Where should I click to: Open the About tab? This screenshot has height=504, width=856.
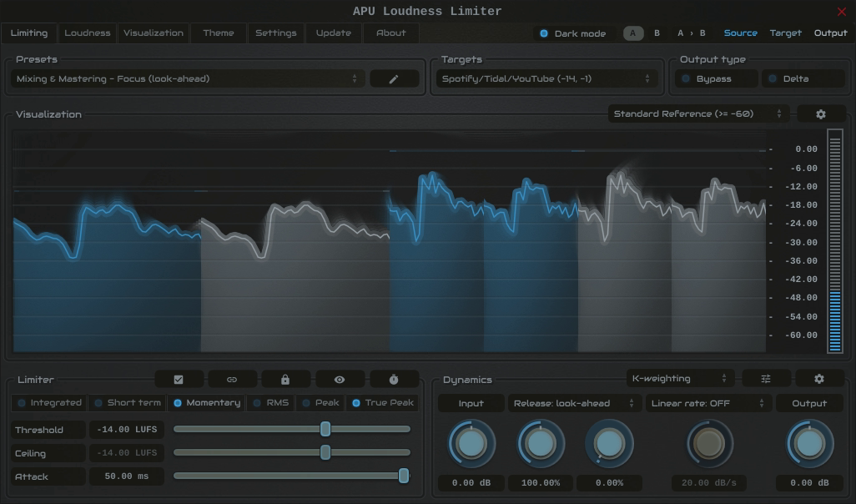pyautogui.click(x=391, y=33)
